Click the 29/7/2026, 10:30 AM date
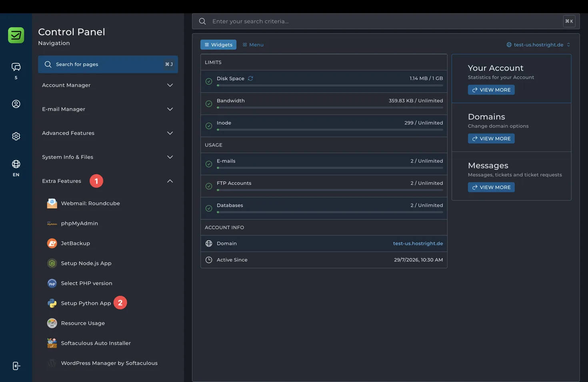588x382 pixels. [418, 260]
